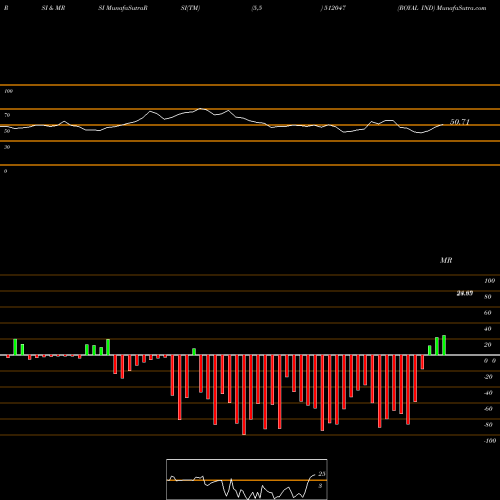Click the lone green bar amid red bars
The height and width of the screenshot is (500, 500).
click(x=194, y=352)
